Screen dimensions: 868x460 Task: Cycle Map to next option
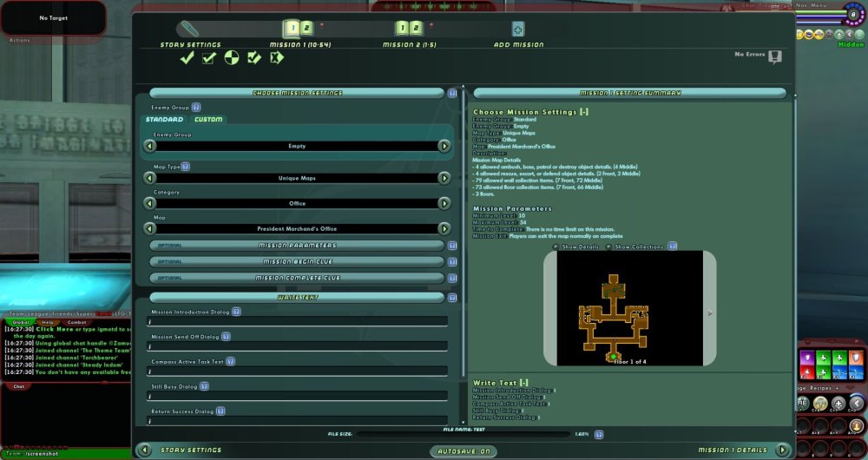[x=444, y=228]
